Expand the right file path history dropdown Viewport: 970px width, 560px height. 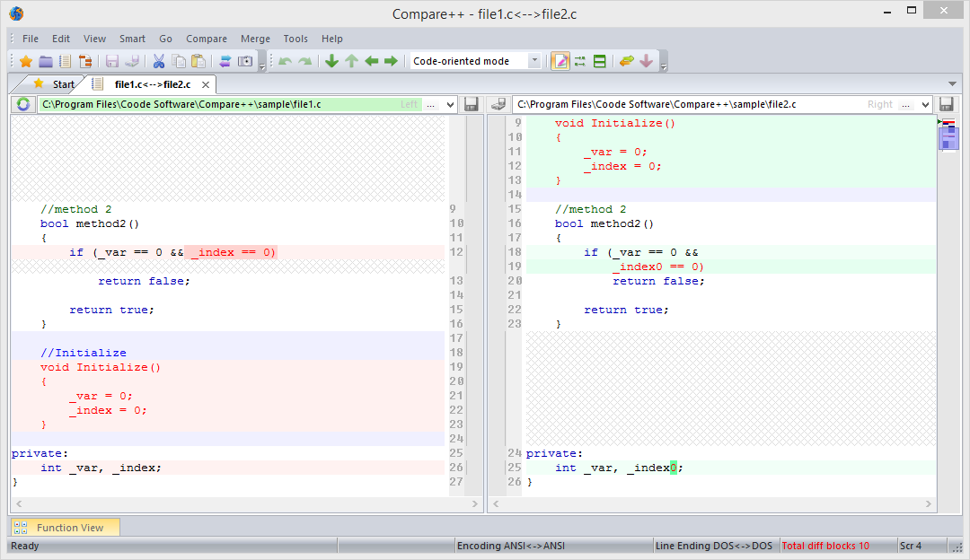tap(926, 104)
